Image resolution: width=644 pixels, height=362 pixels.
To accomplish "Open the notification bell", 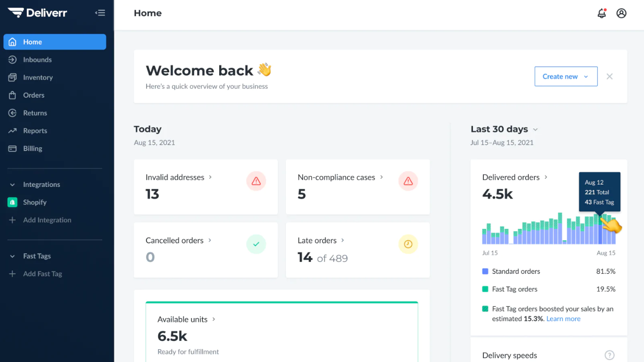I will (x=601, y=13).
